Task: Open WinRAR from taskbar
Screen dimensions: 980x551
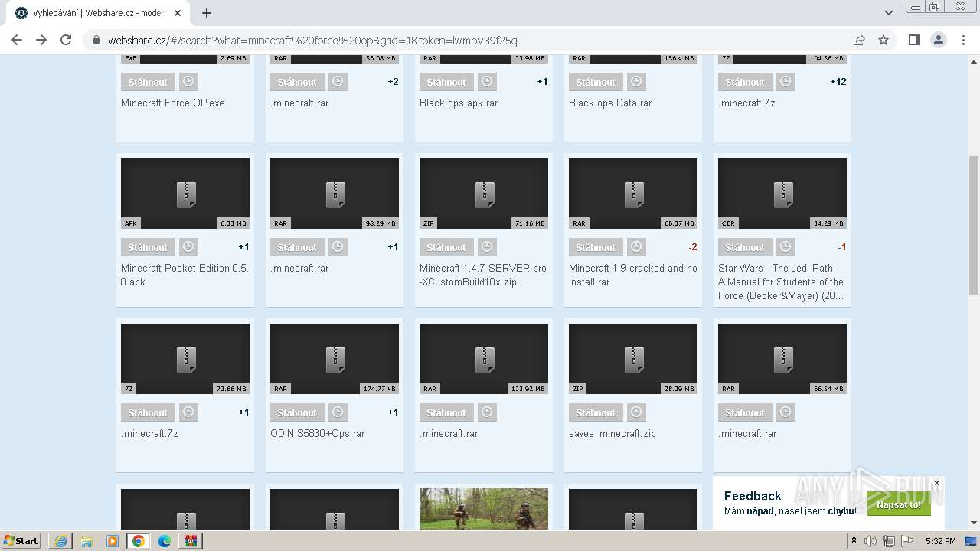Action: point(191,541)
